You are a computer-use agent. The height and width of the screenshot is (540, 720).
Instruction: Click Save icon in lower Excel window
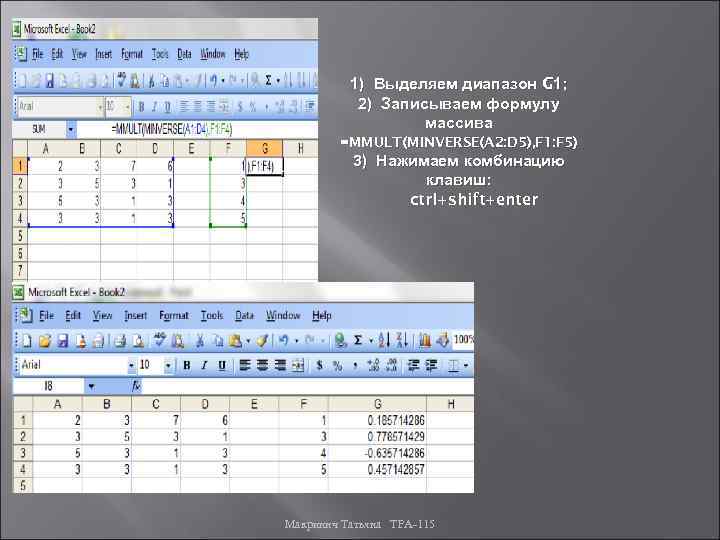tap(63, 341)
